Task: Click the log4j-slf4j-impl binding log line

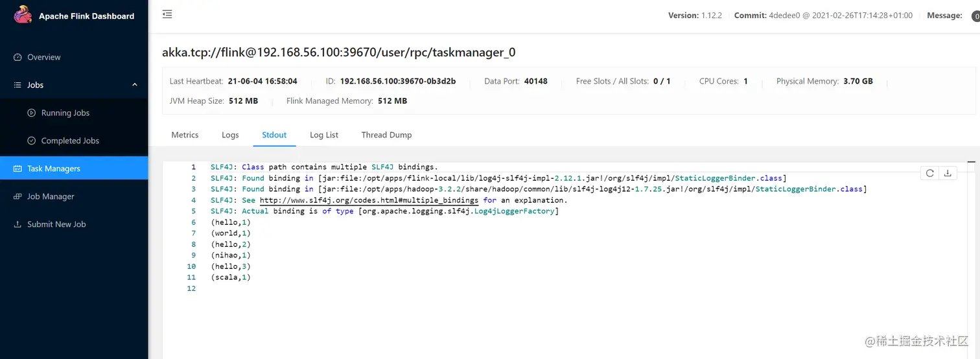Action: (498, 178)
